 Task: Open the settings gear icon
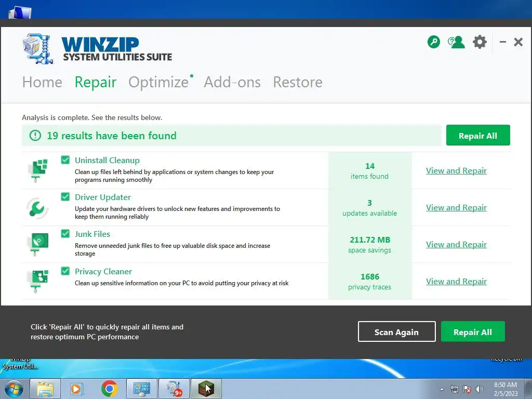click(480, 42)
